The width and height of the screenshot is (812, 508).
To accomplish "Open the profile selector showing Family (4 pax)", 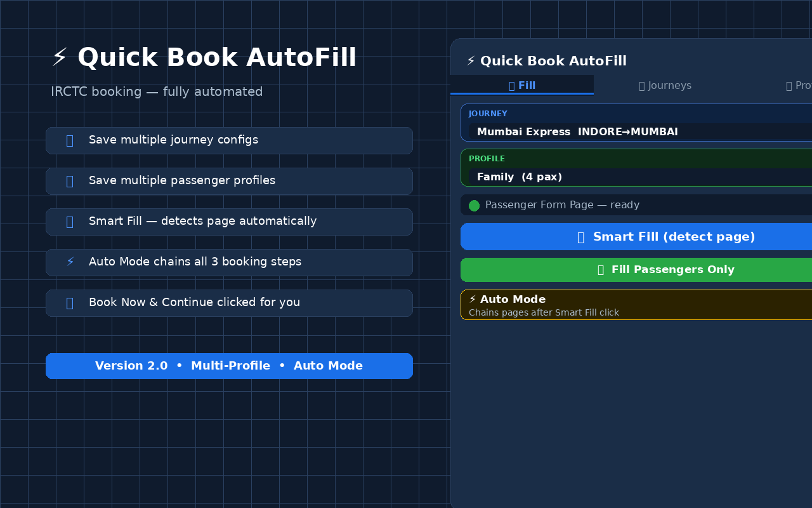I will pos(640,177).
